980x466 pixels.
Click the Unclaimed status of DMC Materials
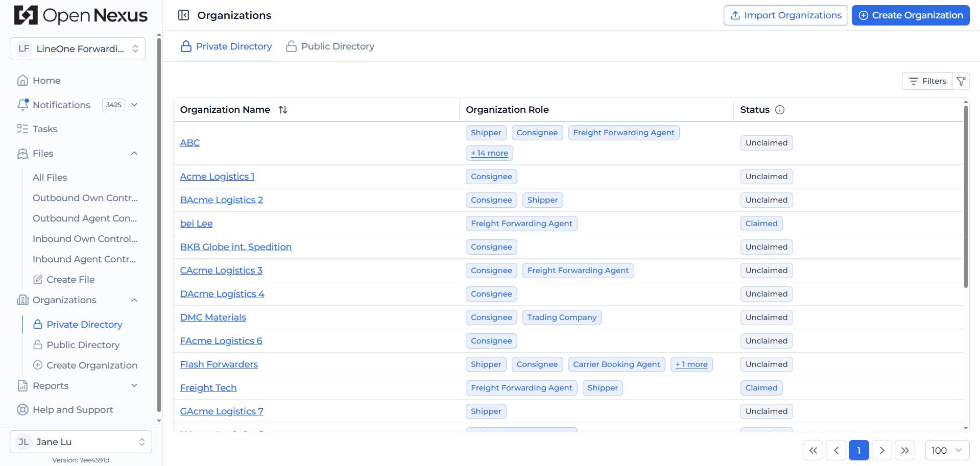[x=767, y=317]
